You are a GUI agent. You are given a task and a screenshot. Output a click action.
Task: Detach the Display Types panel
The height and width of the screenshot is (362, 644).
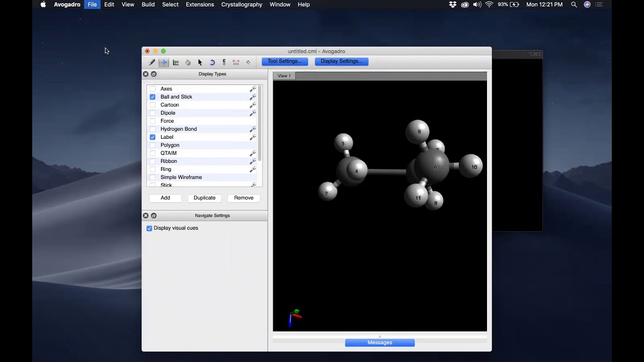coord(154,74)
